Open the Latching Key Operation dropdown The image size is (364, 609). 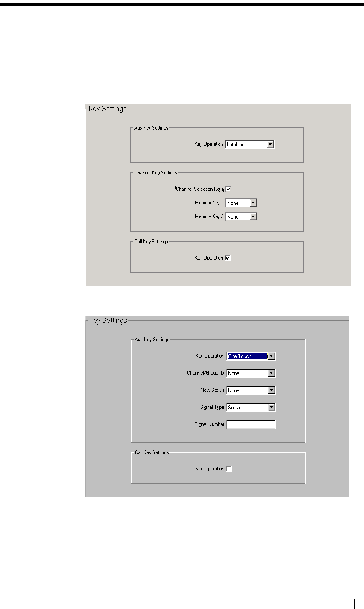249,145
